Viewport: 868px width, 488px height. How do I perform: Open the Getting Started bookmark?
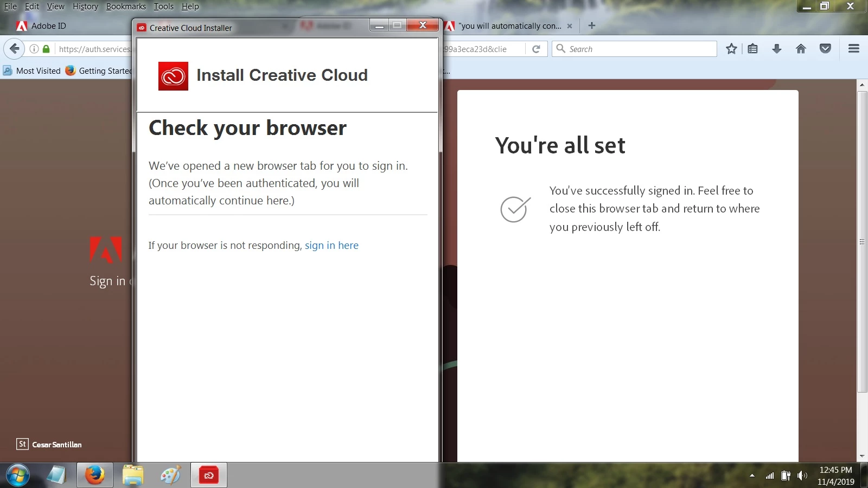click(x=99, y=70)
